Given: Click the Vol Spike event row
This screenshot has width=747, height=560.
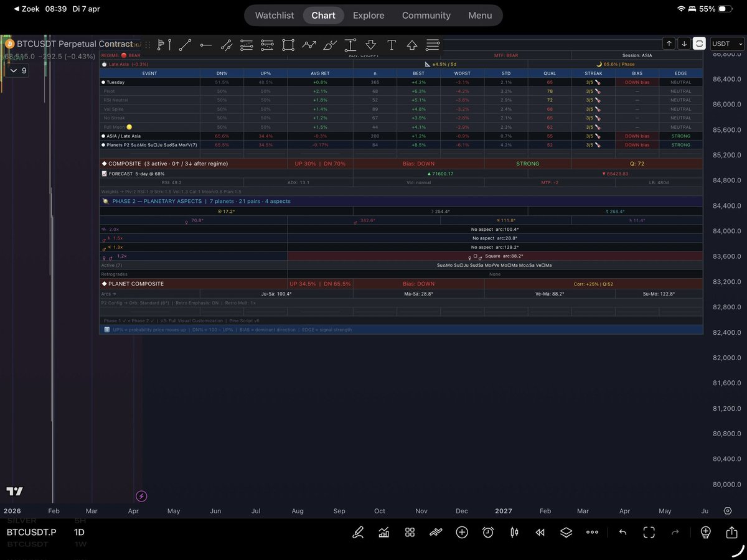Looking at the screenshot, I should coord(401,109).
